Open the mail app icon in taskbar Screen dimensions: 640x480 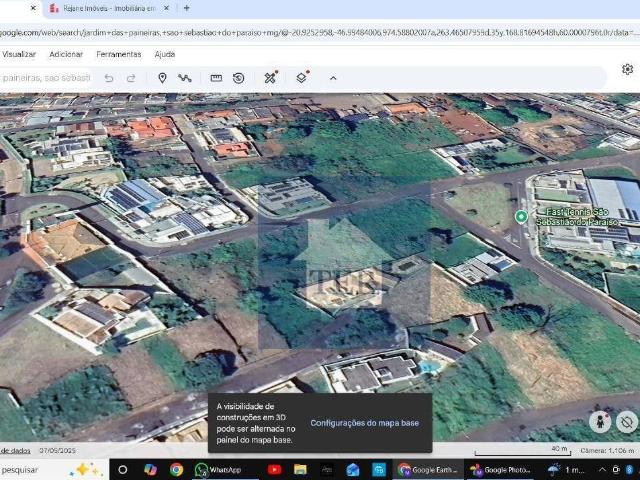coord(353,470)
